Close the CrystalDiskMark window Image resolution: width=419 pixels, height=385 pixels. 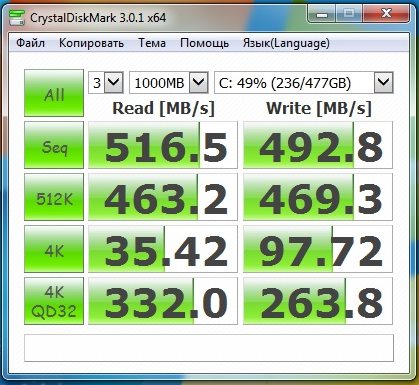pos(386,14)
